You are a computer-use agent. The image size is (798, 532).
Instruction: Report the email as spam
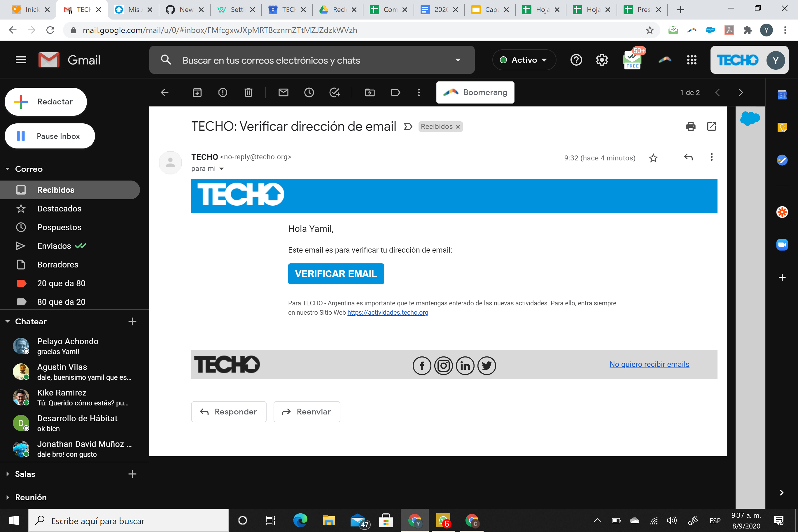(x=223, y=92)
